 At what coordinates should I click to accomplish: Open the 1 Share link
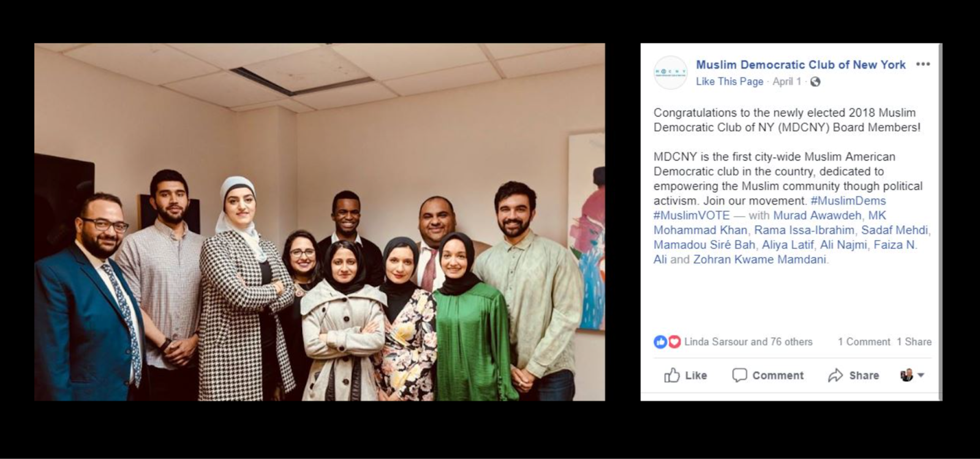pyautogui.click(x=914, y=342)
